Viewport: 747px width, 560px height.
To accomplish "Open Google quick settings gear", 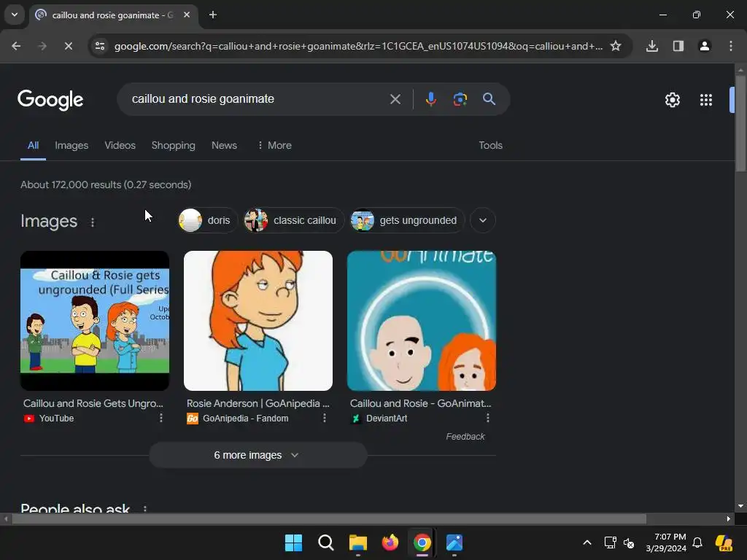I will click(672, 100).
